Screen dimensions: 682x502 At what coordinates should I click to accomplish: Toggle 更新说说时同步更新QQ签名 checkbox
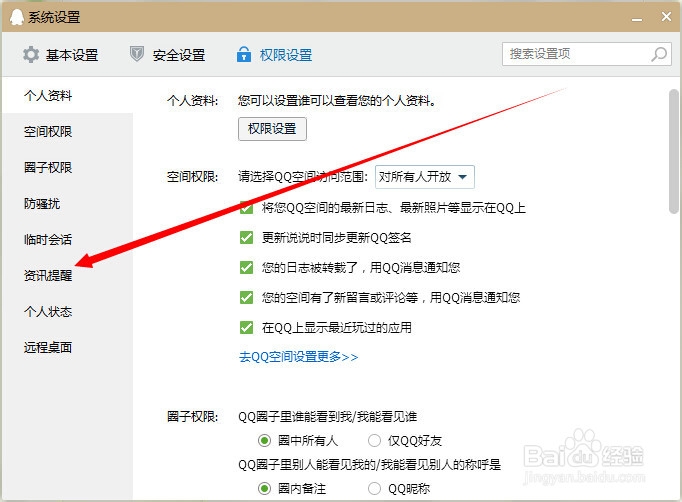(246, 238)
